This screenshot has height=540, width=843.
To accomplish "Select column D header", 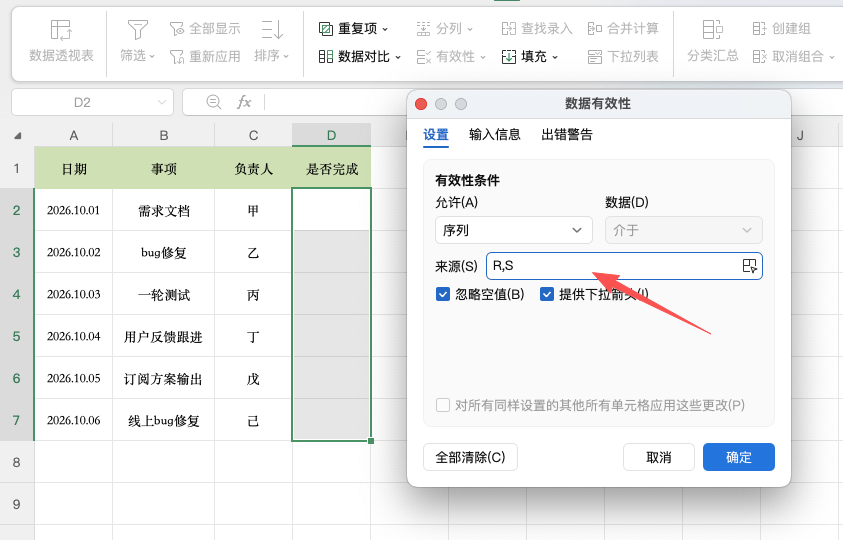I will [331, 136].
